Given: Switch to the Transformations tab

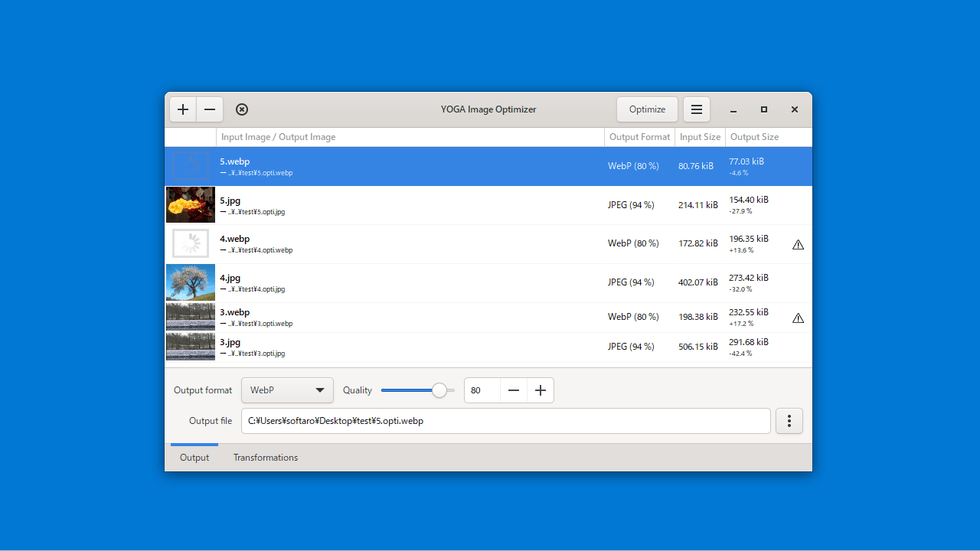Looking at the screenshot, I should click(265, 457).
